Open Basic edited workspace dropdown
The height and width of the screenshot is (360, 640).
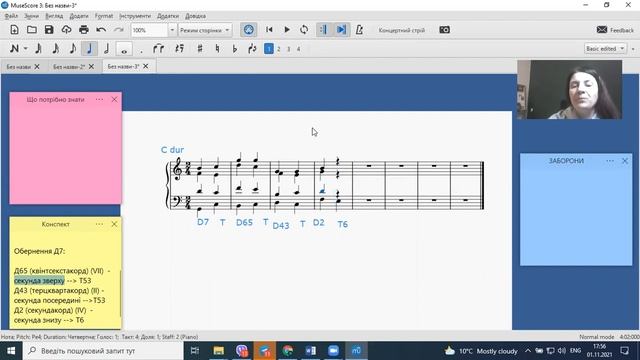click(x=605, y=49)
